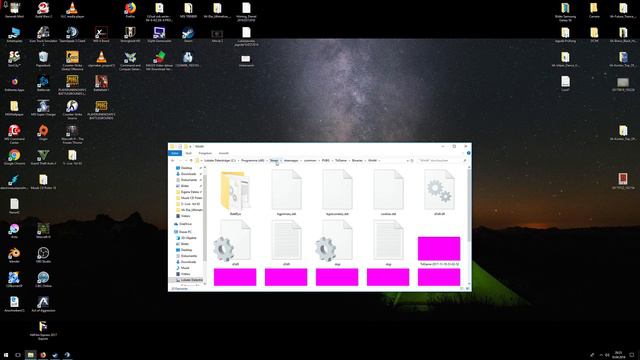
Task: Click Steam in the address breadcrumb
Action: coord(274,160)
